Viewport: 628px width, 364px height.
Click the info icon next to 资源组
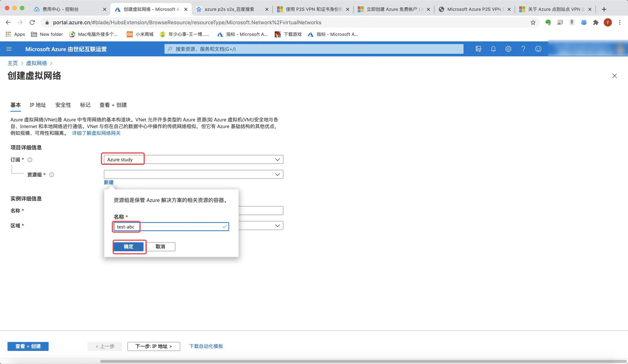52,175
